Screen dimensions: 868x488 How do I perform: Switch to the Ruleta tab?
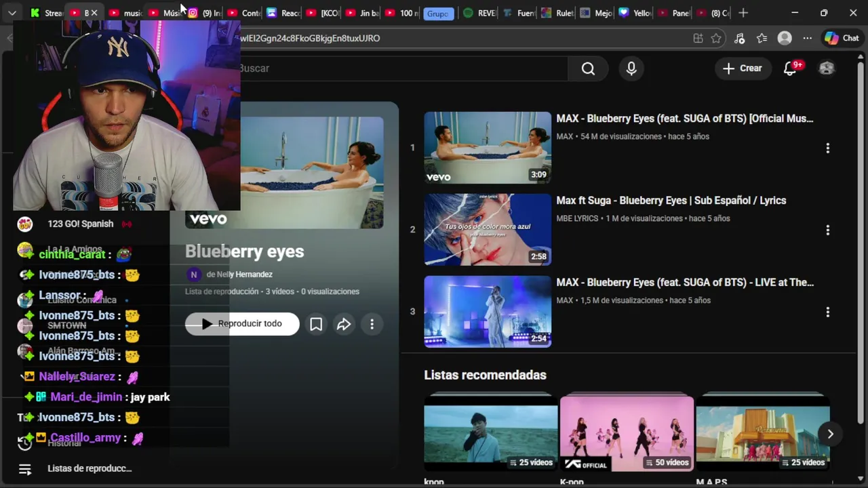[558, 13]
